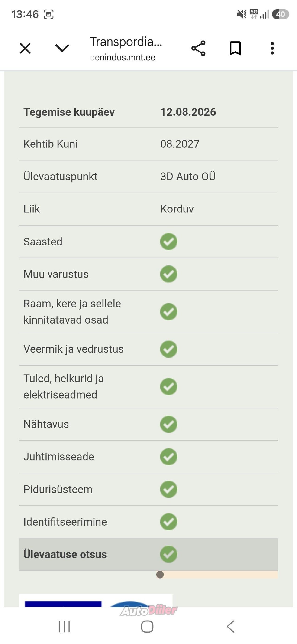Screen dimensions: 297x644
Task: Open Android recent apps button
Action: tap(64, 627)
